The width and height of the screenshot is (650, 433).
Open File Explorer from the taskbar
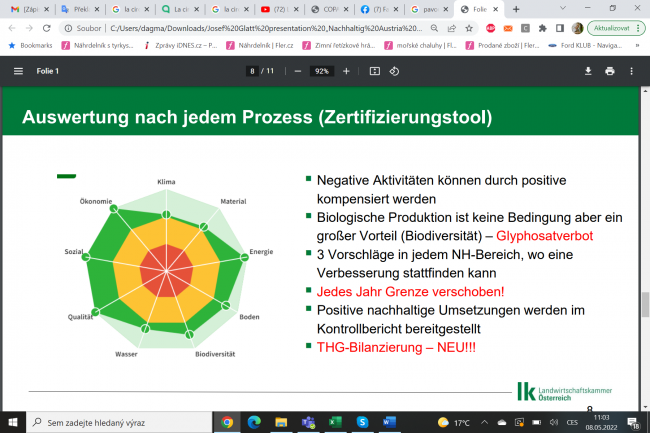(281, 422)
